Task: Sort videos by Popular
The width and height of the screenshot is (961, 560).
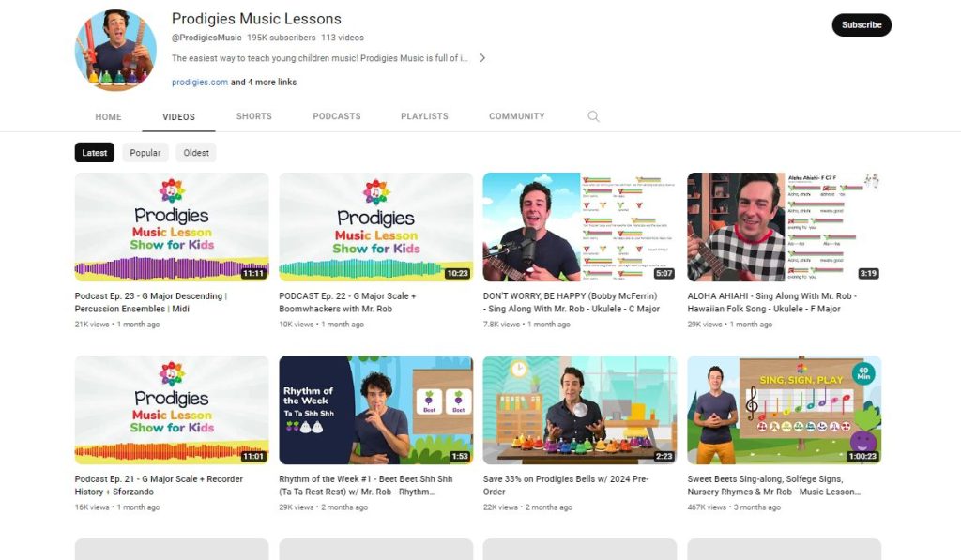Action: [145, 153]
